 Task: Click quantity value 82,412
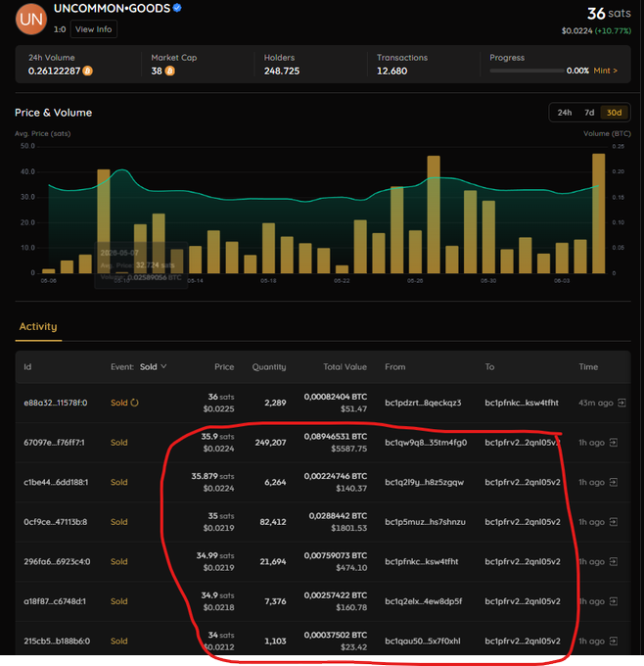click(273, 522)
